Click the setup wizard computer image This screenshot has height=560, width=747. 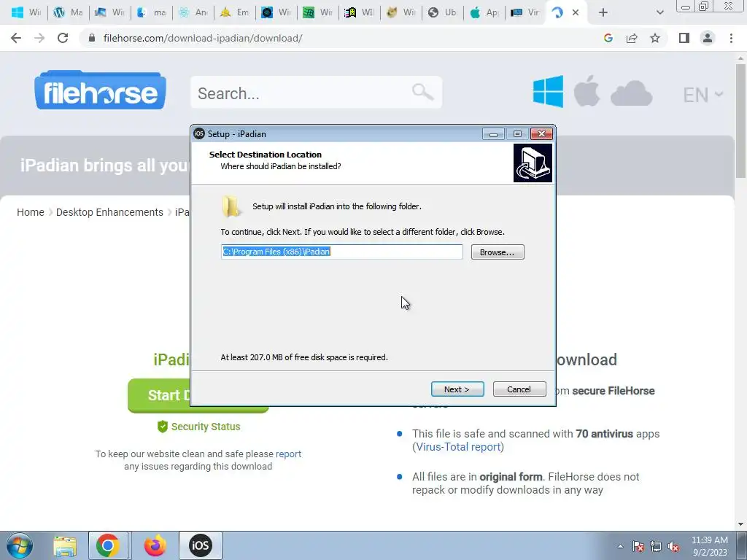coord(533,163)
